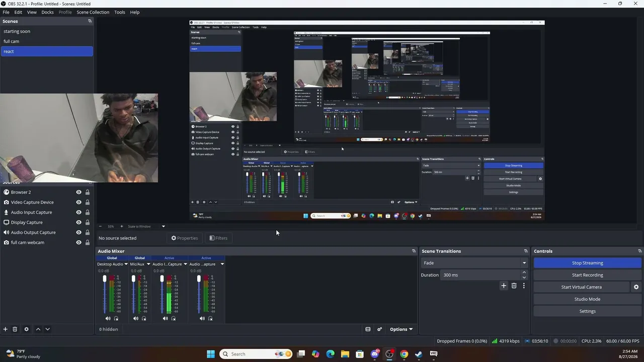The image size is (644, 362).
Task: Open the Docks menu
Action: [x=47, y=12]
